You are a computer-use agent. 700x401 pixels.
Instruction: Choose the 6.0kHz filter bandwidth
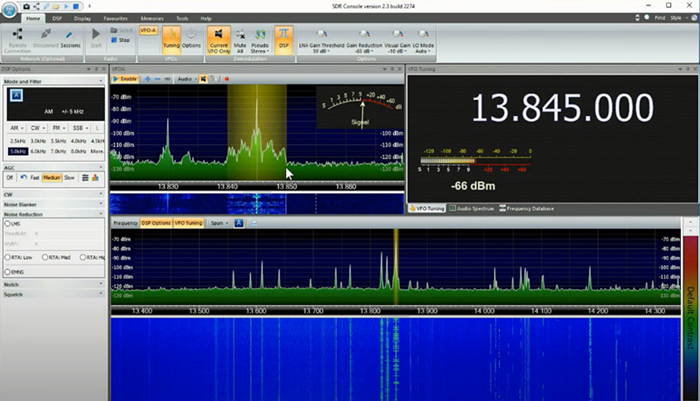tap(36, 151)
